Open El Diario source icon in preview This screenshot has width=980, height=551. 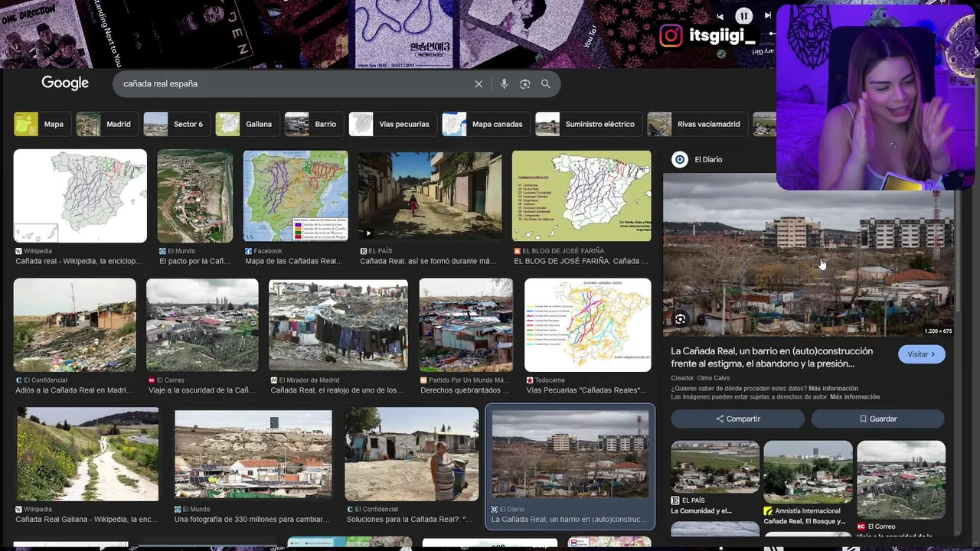pyautogui.click(x=680, y=159)
